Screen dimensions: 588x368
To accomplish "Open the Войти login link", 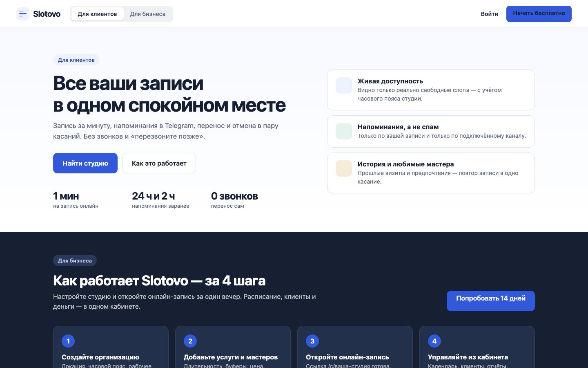I will [x=489, y=14].
